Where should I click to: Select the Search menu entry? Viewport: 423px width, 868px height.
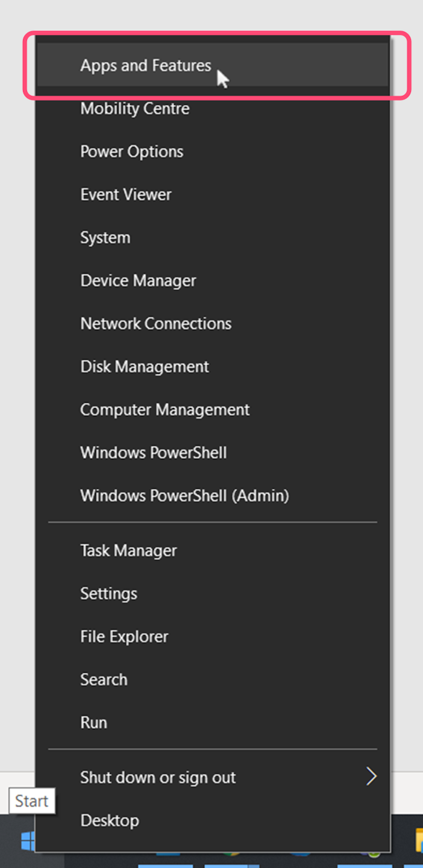click(104, 679)
